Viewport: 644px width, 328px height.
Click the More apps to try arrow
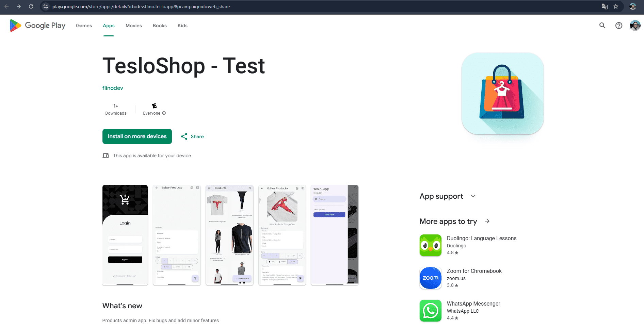[x=487, y=221]
